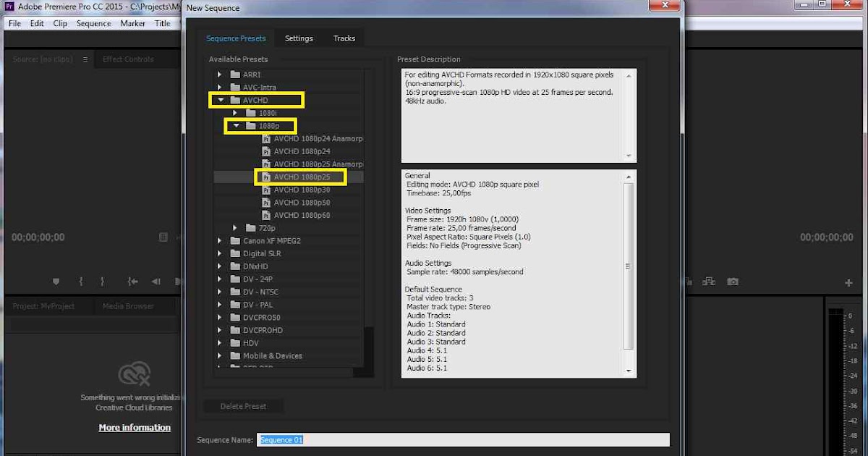
Task: Click the AVCHD 1080p30 preset file icon
Action: [x=265, y=190]
